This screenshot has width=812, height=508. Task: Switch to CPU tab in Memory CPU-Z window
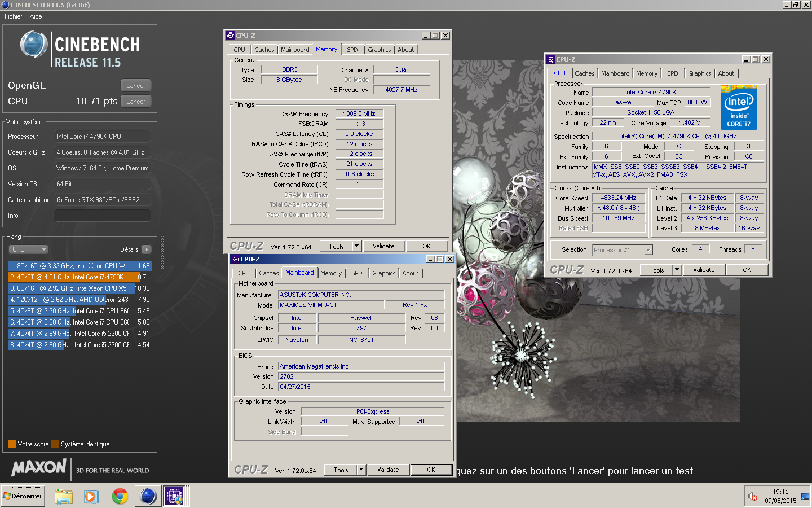point(240,50)
